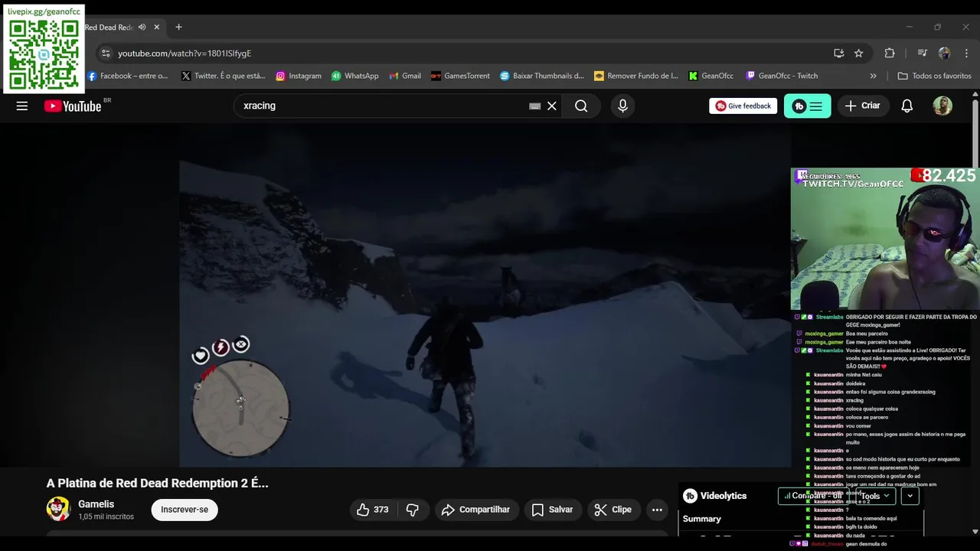Mute the Red Dead Redemption tab audio
The width and height of the screenshot is (980, 551).
[142, 27]
